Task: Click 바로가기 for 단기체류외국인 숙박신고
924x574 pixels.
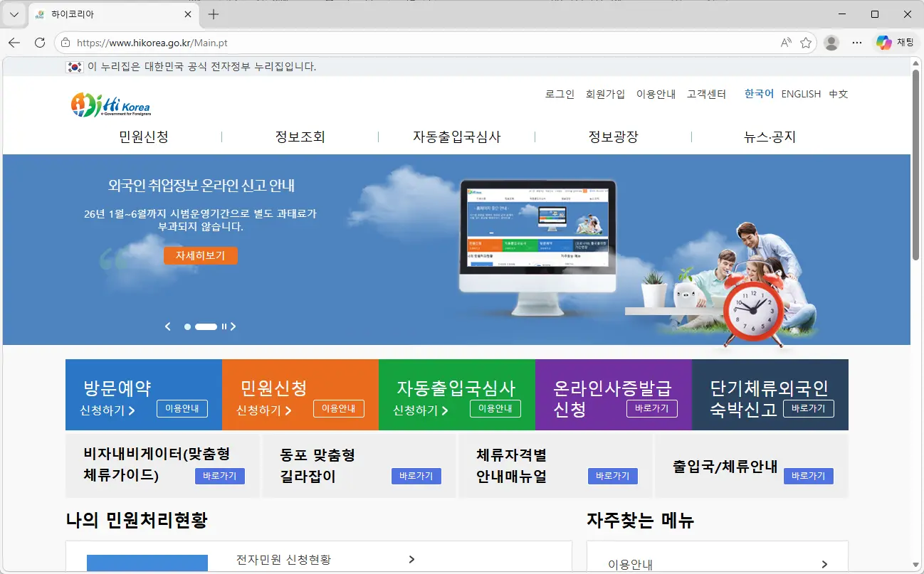Action: click(809, 408)
